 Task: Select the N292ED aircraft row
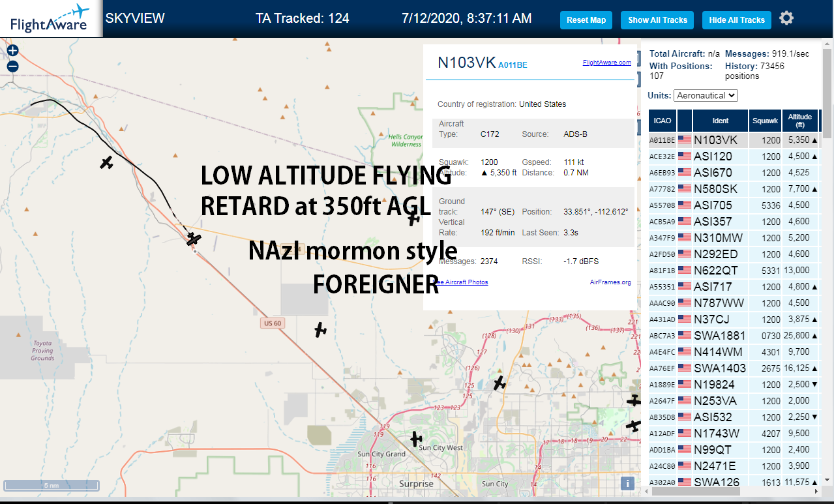pyautogui.click(x=734, y=254)
